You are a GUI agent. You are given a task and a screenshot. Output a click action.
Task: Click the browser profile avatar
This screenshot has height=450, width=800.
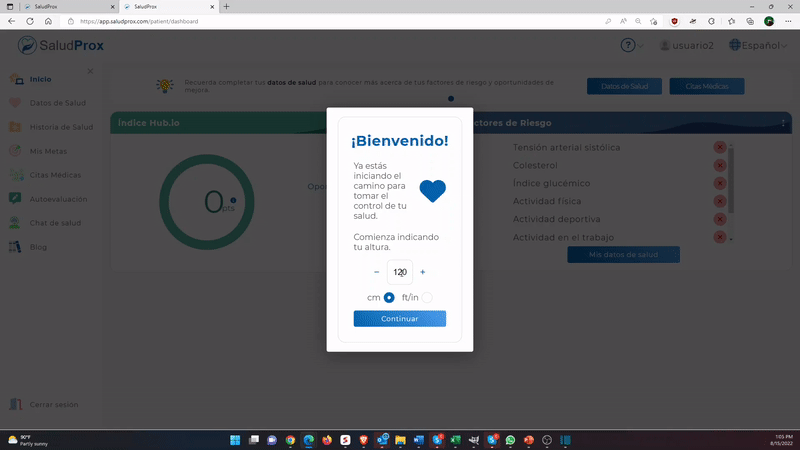(x=769, y=21)
